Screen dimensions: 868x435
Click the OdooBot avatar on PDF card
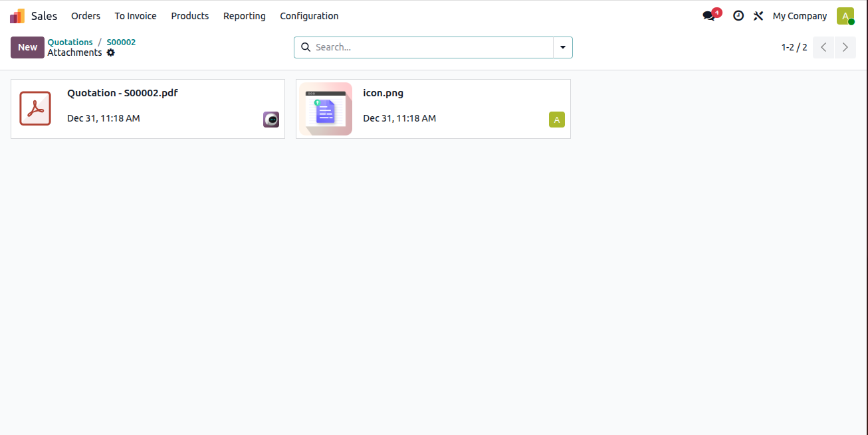click(x=271, y=120)
